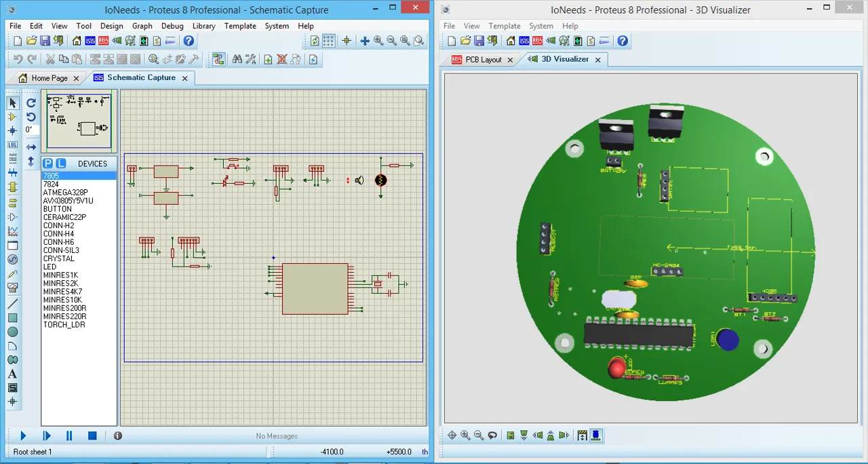Select the Terminal Mode tool
Screen dimensions: 868x464
[12, 201]
